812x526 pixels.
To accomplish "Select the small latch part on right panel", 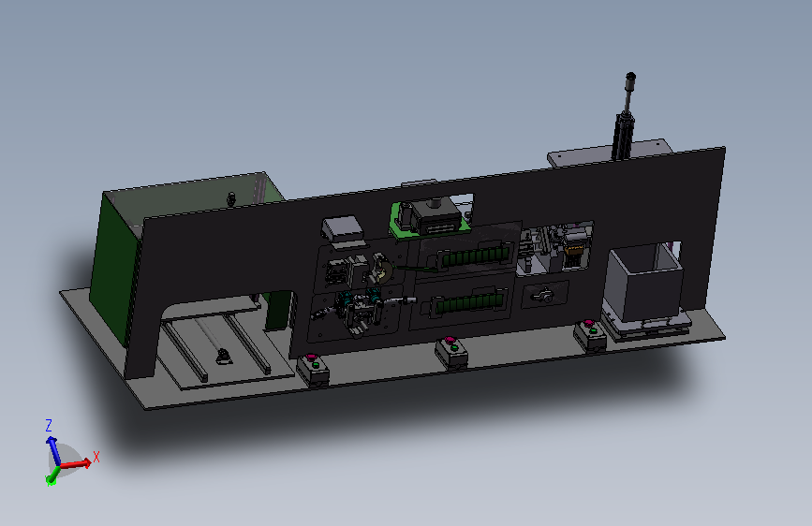I will coord(542,296).
